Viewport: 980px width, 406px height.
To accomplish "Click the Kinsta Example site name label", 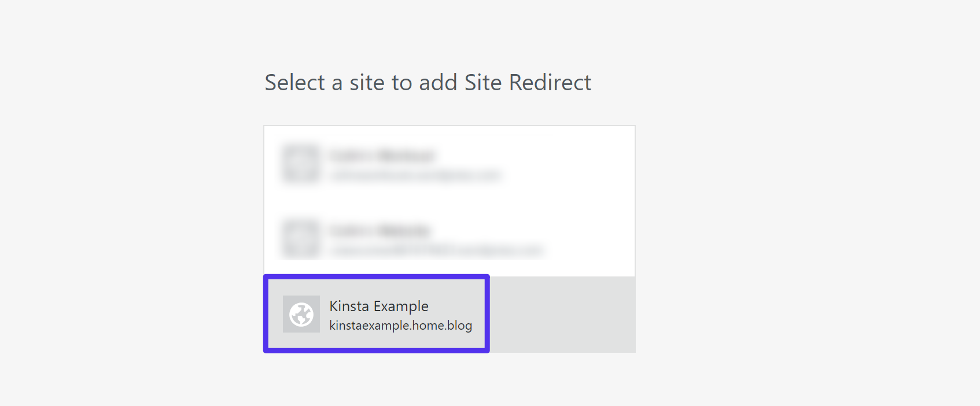I will pyautogui.click(x=379, y=306).
